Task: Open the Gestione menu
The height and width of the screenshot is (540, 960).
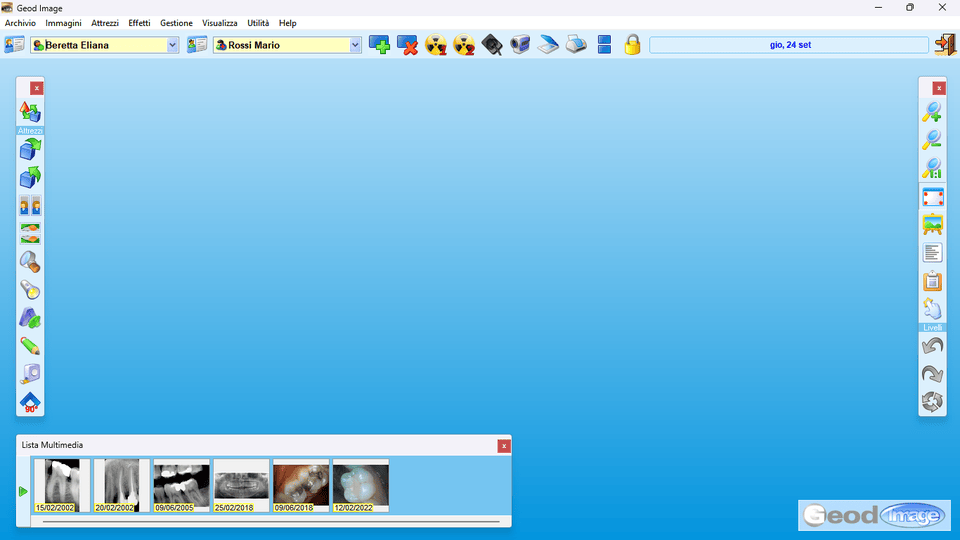Action: tap(176, 23)
